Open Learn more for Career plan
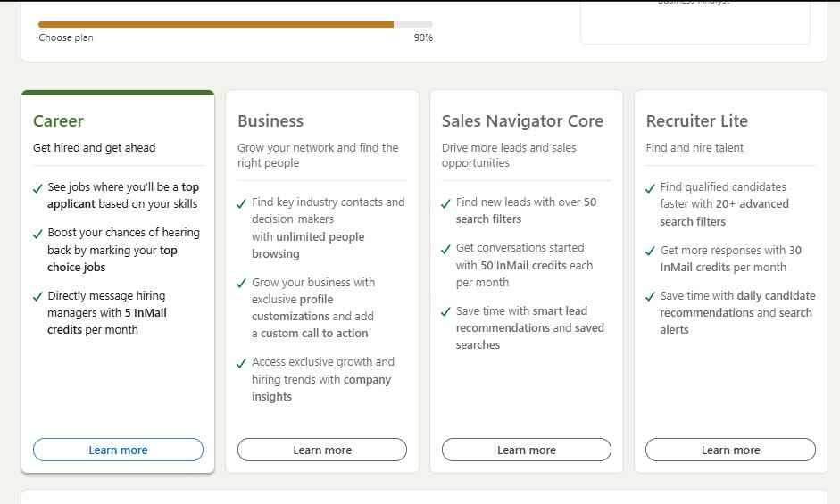Viewport: 840px width, 504px height. pos(118,450)
